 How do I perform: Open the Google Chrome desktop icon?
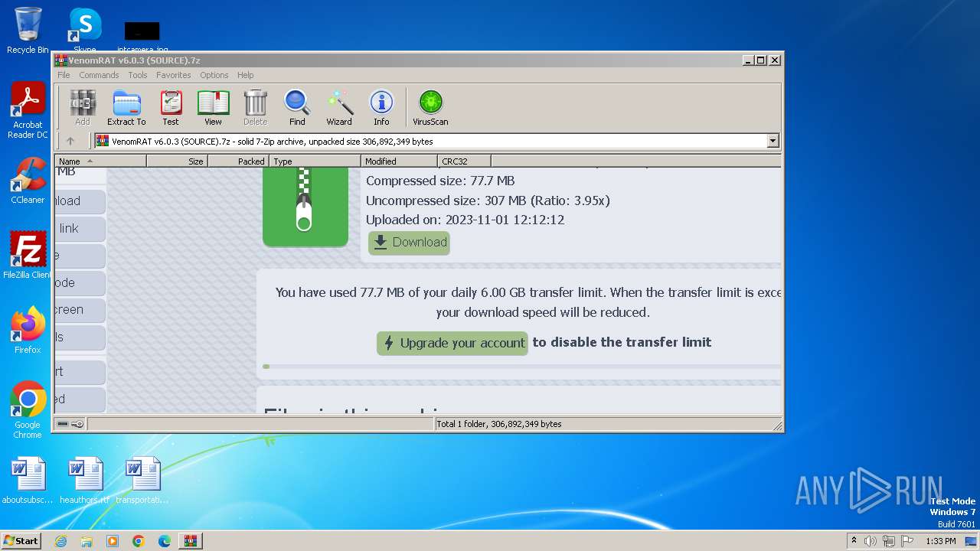28,409
